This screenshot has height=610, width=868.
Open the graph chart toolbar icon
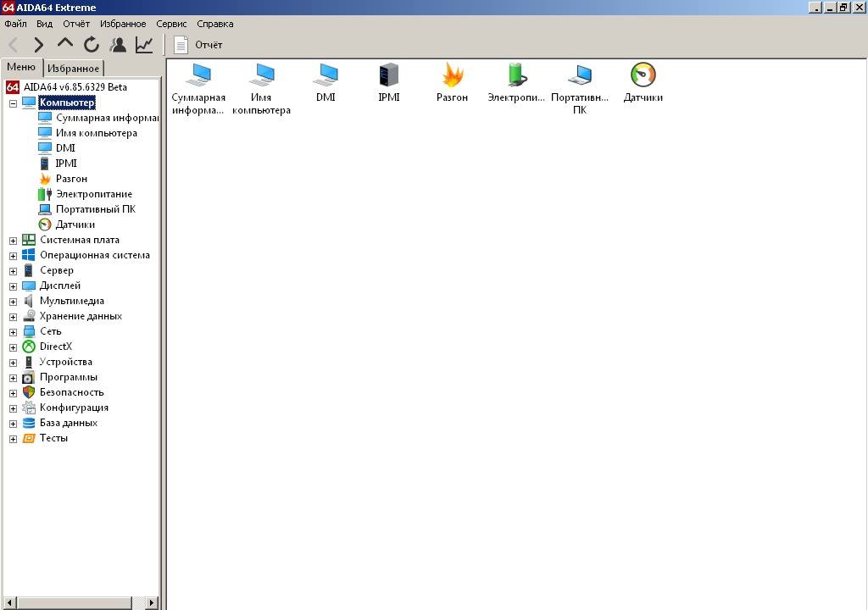[x=144, y=45]
